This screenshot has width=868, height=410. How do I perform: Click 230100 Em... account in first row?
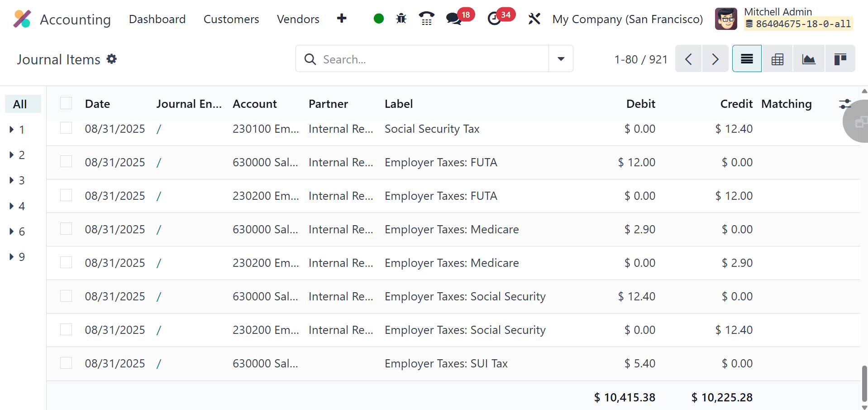266,129
